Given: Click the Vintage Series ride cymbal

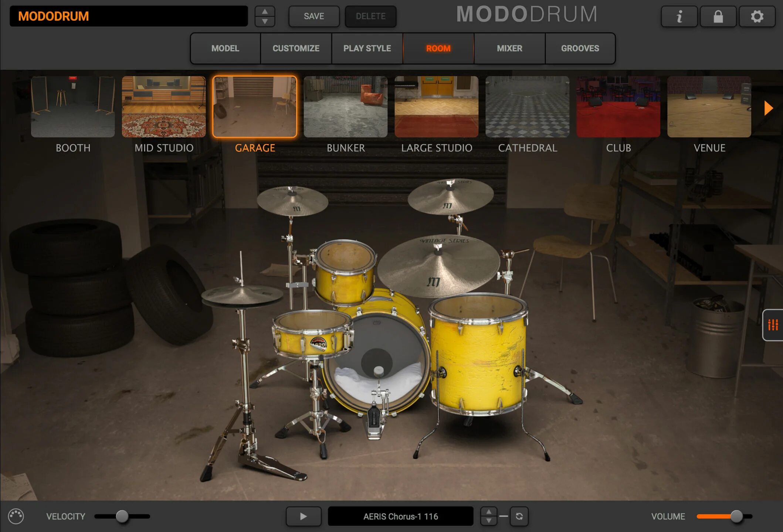Looking at the screenshot, I should click(438, 265).
